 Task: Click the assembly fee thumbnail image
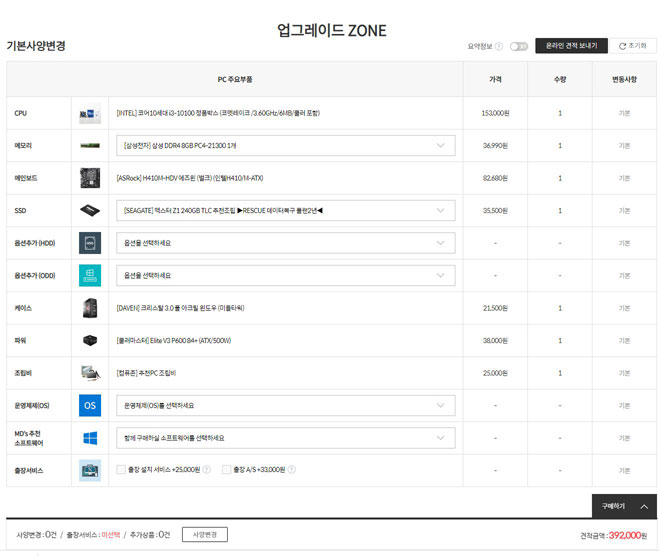[x=90, y=373]
